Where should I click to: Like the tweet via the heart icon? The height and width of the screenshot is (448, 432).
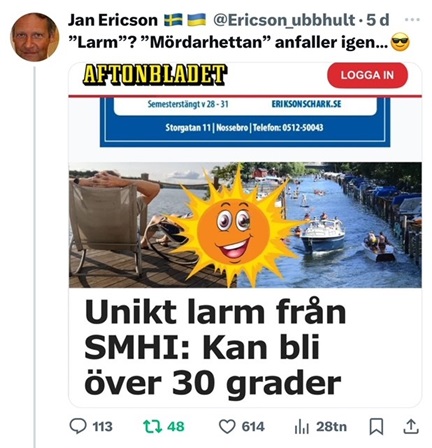(x=227, y=427)
